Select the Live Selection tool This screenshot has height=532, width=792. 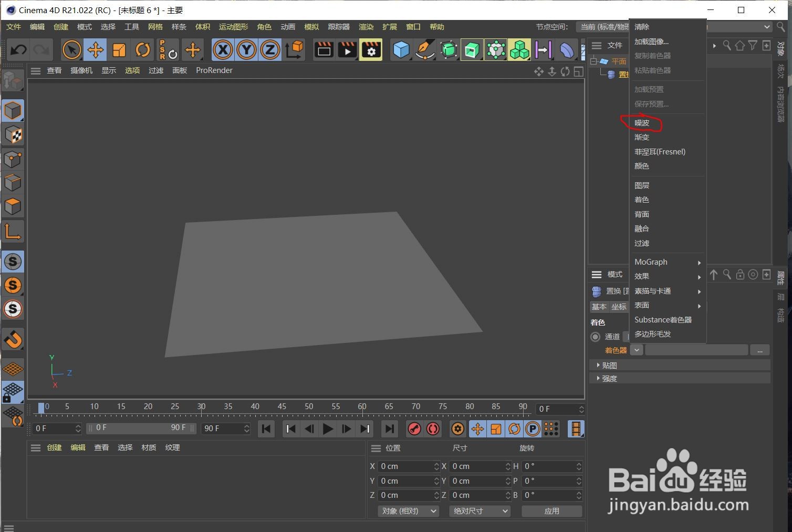(x=71, y=49)
